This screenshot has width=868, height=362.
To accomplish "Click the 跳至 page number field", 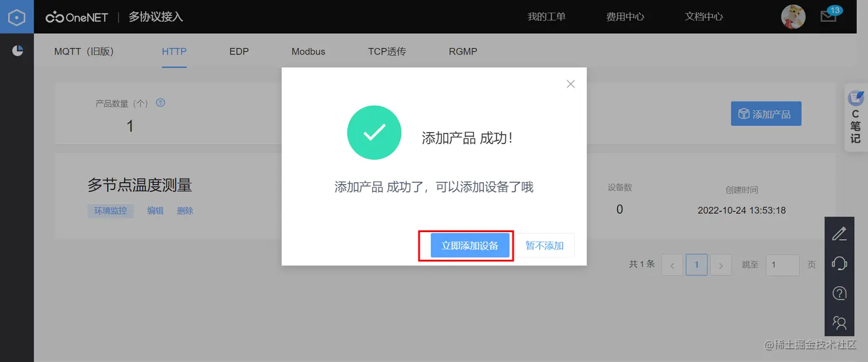I will coord(783,265).
